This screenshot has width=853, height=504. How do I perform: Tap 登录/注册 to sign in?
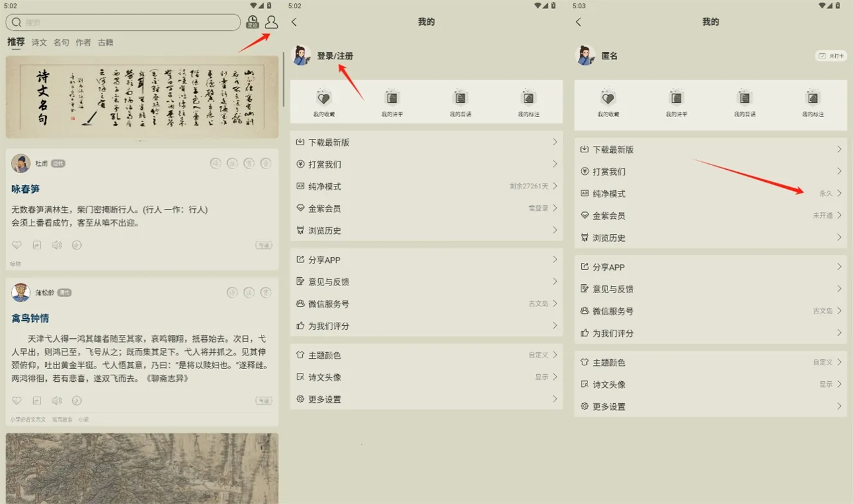(x=335, y=56)
